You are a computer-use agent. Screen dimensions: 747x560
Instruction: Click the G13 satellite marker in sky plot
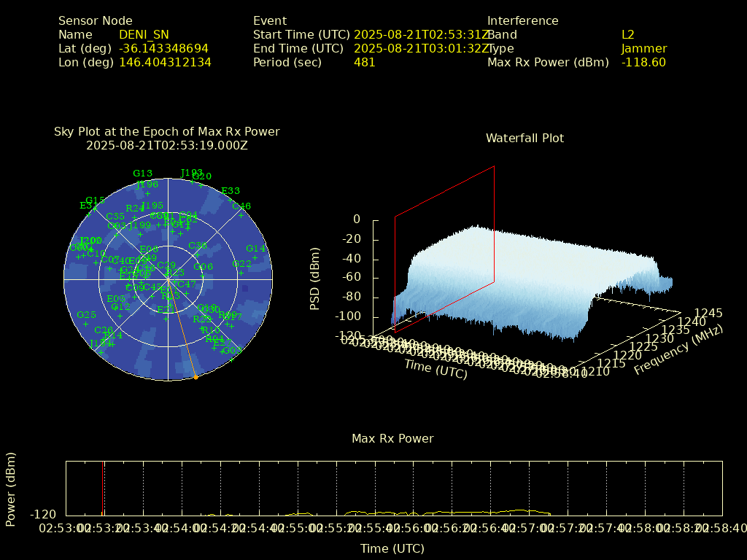(x=142, y=174)
